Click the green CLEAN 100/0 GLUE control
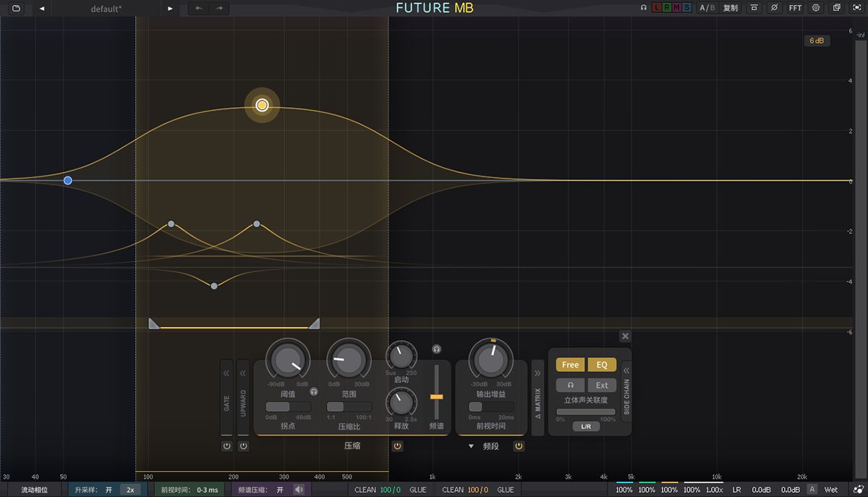Screen dimensions: 868x497 pos(390,490)
